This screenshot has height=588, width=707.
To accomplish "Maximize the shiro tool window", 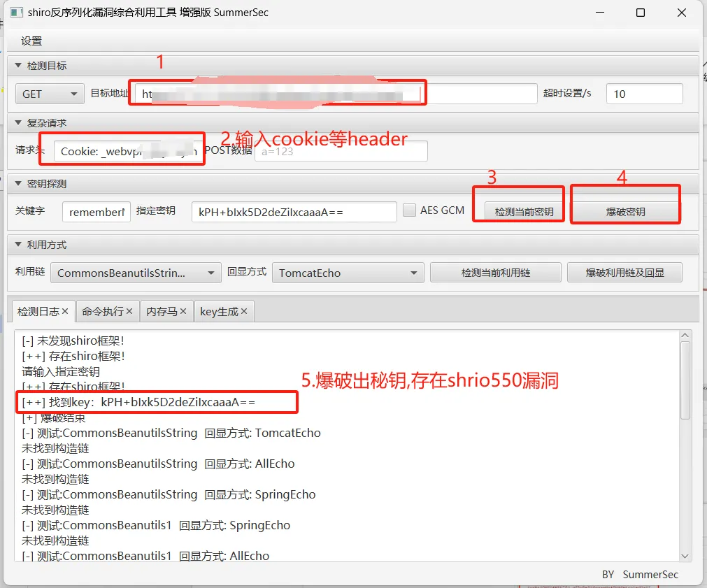I will (641, 13).
